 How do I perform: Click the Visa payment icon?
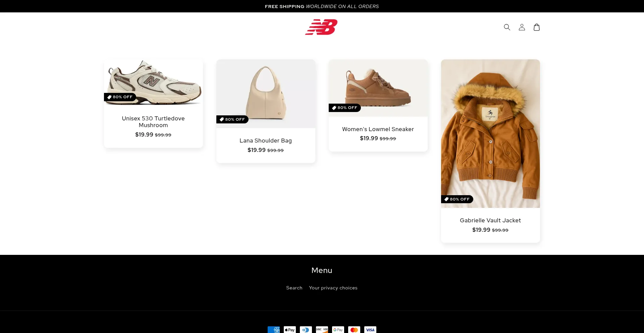(370, 330)
